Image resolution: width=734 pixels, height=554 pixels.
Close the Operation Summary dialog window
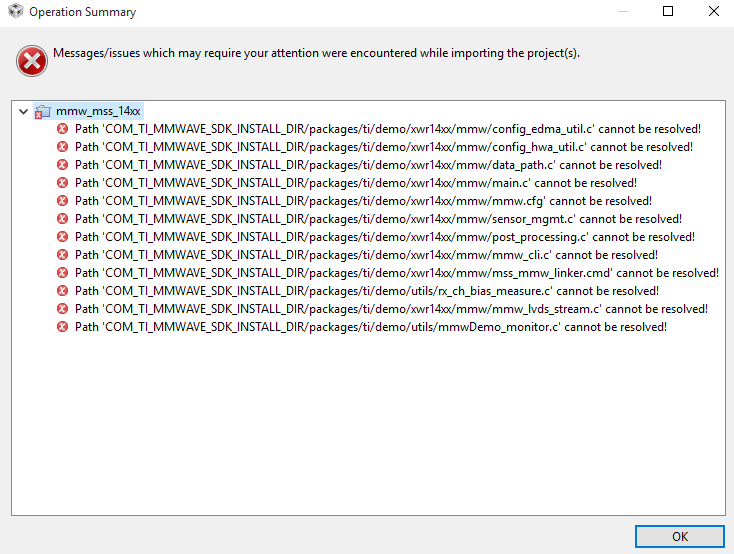[713, 12]
